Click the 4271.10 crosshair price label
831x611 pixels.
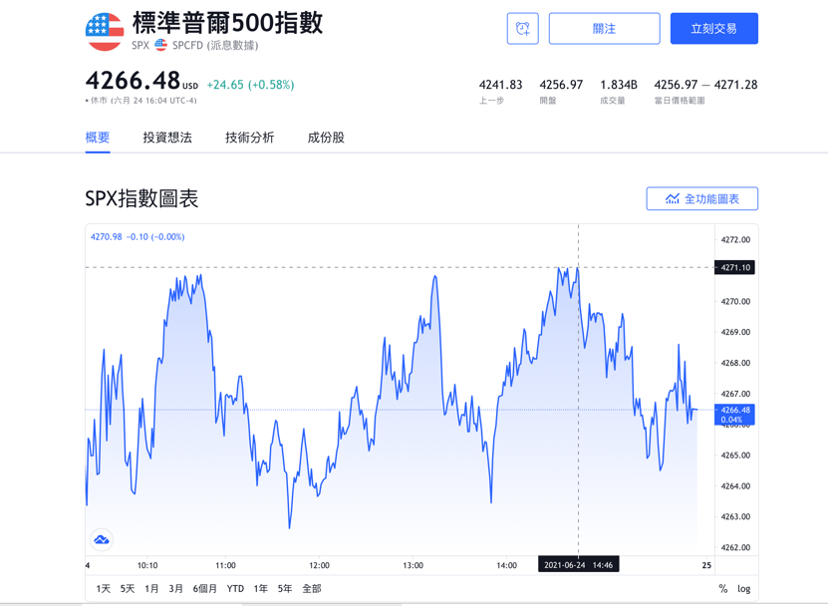pyautogui.click(x=736, y=268)
